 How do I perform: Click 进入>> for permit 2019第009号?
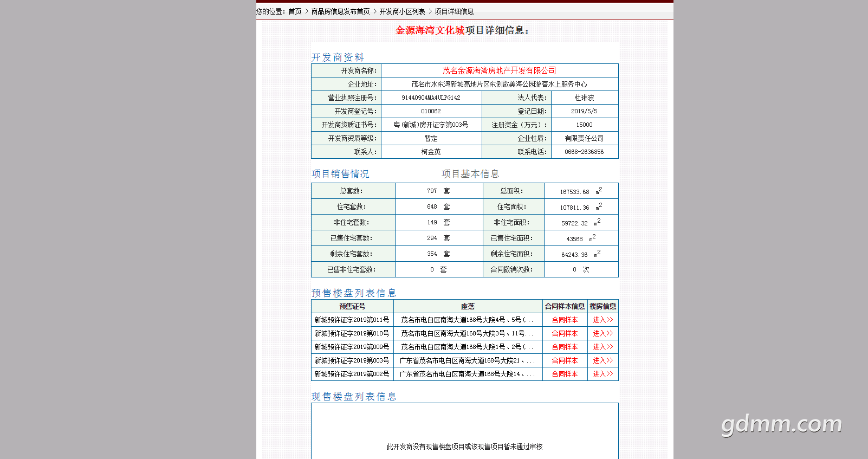603,347
